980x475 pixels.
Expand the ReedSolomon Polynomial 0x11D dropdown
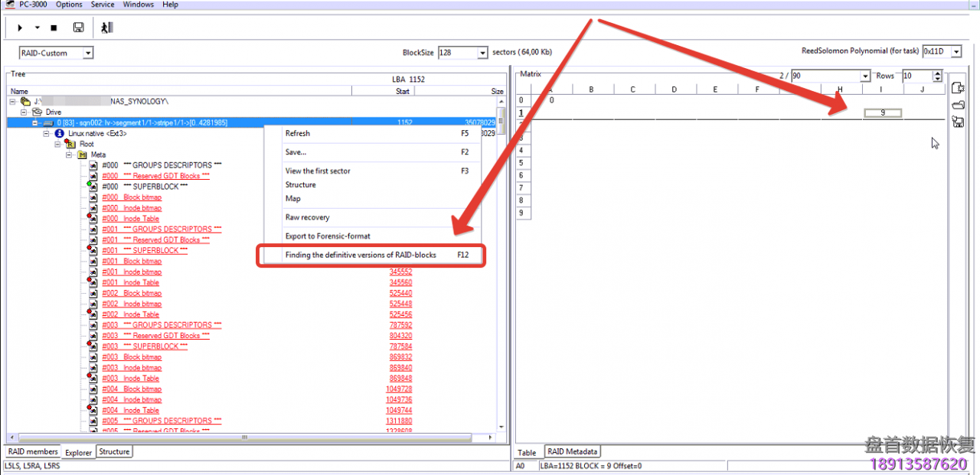tap(957, 51)
